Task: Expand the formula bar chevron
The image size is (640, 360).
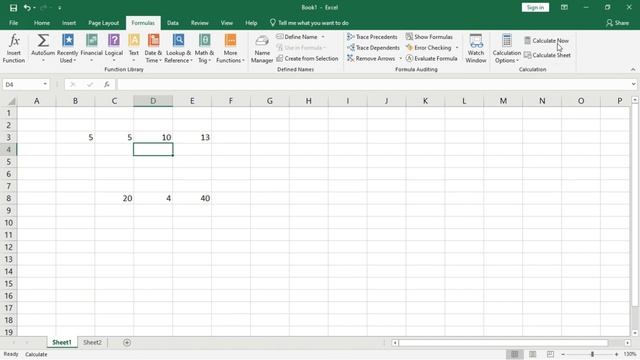Action: [x=633, y=84]
